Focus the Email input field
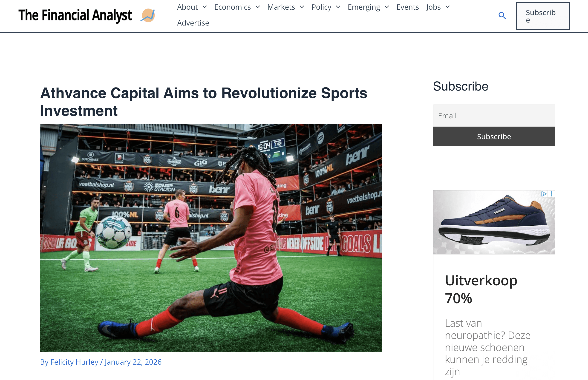Image resolution: width=588 pixels, height=380 pixels. [494, 116]
